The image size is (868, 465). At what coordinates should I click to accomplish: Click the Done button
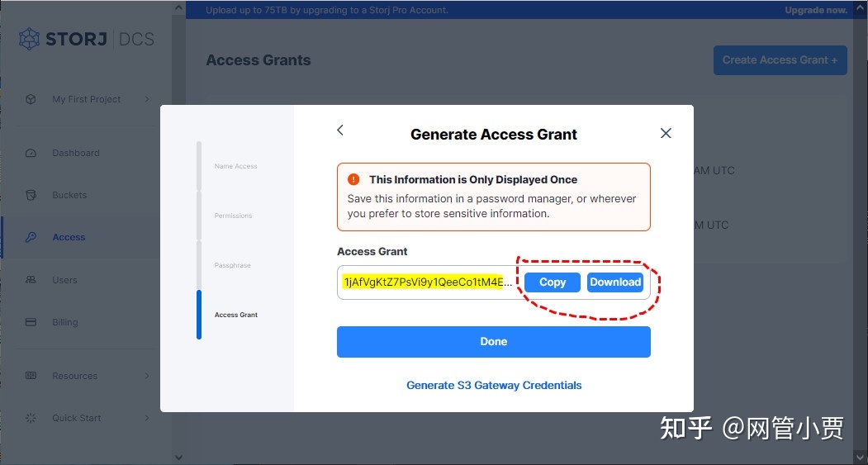(x=494, y=342)
